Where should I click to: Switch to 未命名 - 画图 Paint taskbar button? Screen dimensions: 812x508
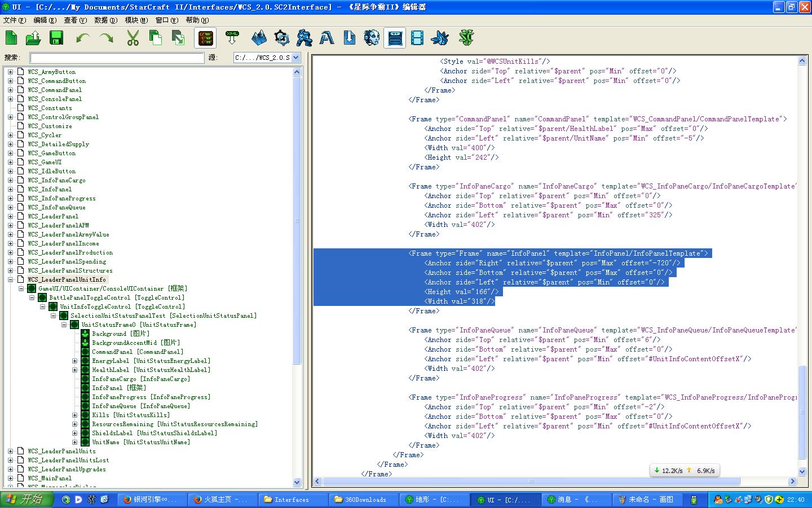point(648,500)
